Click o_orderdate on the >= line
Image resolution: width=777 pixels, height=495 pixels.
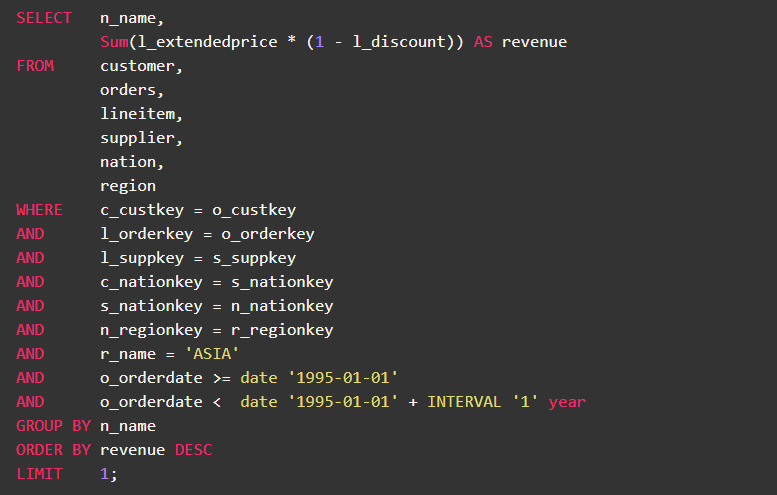pos(151,378)
